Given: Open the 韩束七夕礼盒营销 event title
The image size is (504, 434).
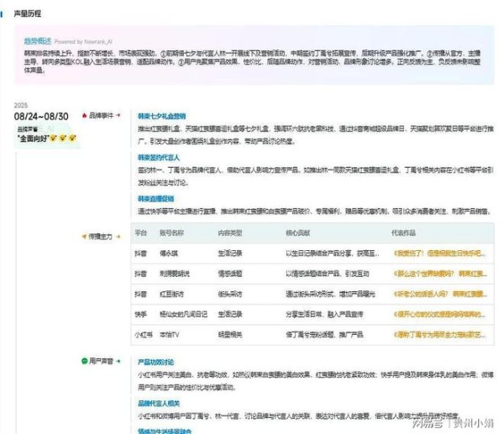Looking at the screenshot, I should coord(161,116).
